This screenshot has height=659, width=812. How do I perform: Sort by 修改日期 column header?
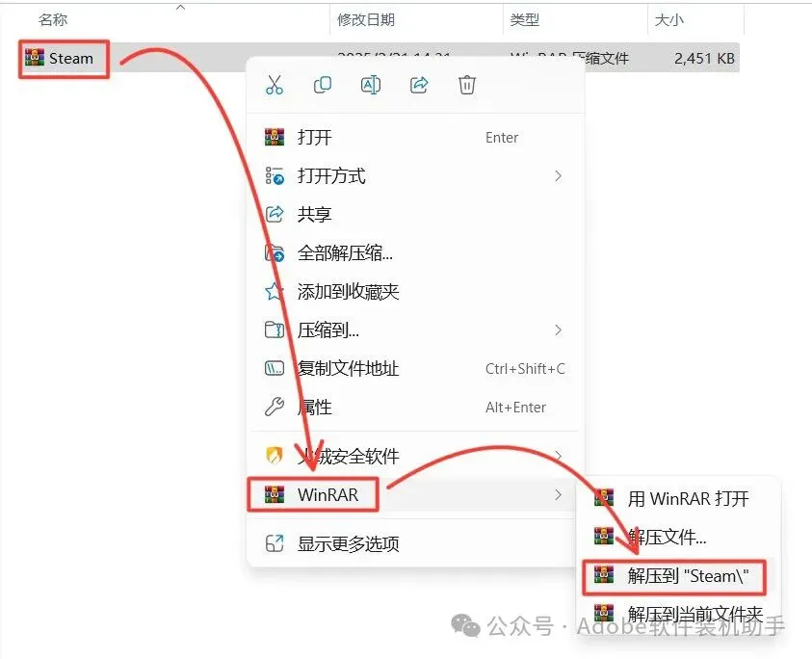tap(366, 19)
